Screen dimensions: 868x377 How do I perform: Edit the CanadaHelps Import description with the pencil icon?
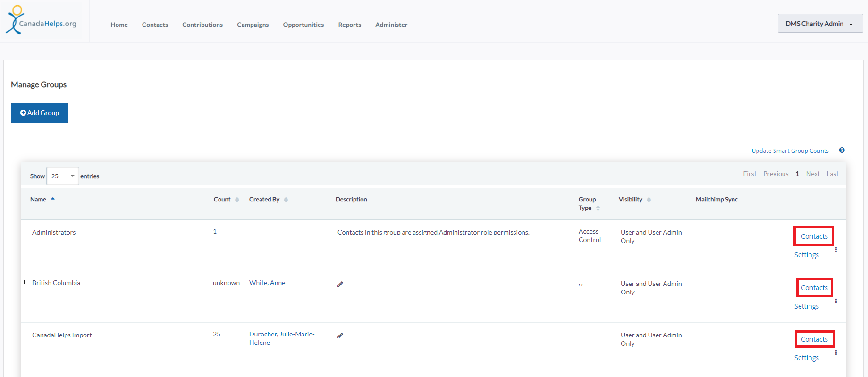pyautogui.click(x=340, y=335)
